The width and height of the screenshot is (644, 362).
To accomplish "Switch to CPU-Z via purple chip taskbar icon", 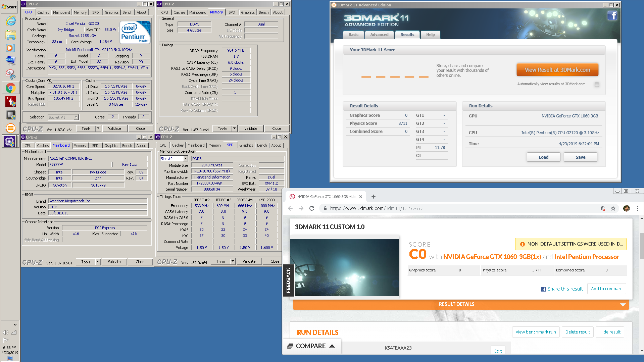I will [x=9, y=142].
